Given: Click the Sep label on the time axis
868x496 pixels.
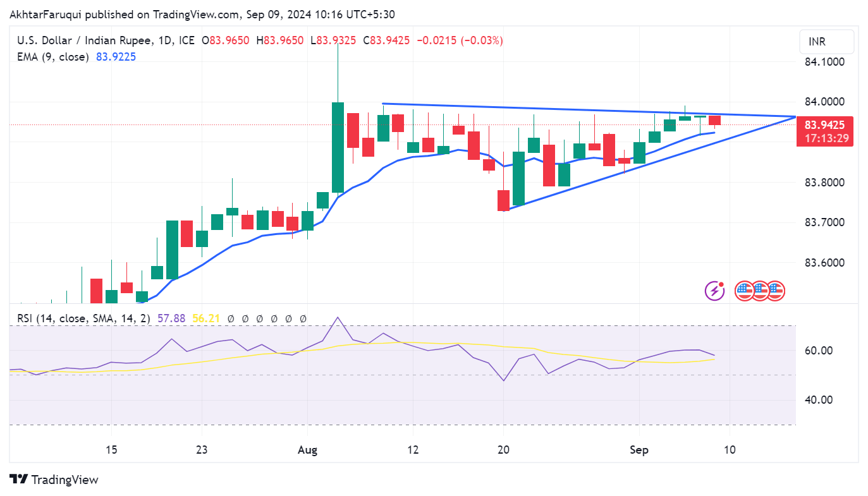Looking at the screenshot, I should [639, 450].
